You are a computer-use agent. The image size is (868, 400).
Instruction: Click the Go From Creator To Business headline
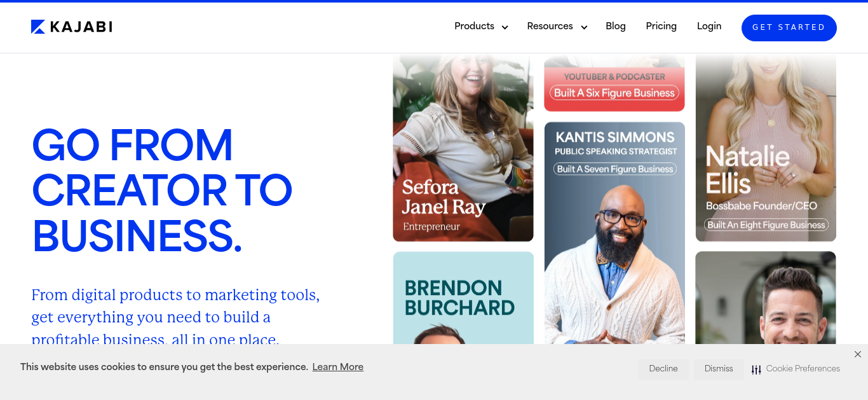point(162,190)
